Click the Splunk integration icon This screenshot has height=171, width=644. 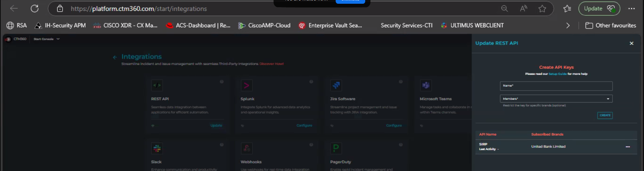click(247, 85)
